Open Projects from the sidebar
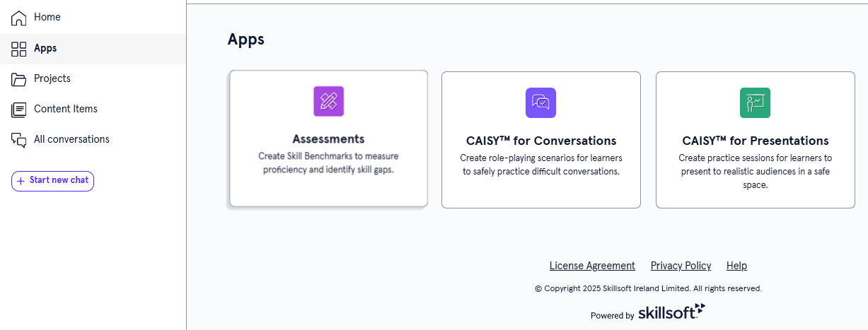868x330 pixels. [52, 78]
